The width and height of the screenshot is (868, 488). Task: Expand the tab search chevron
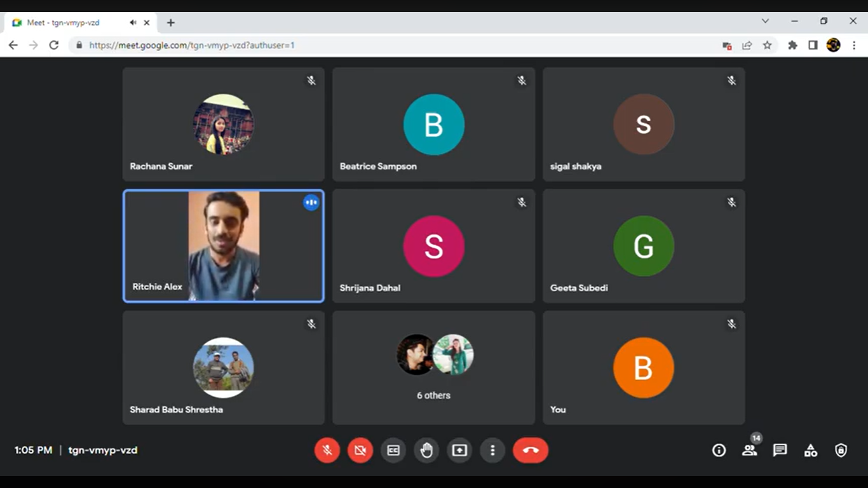pyautogui.click(x=765, y=21)
